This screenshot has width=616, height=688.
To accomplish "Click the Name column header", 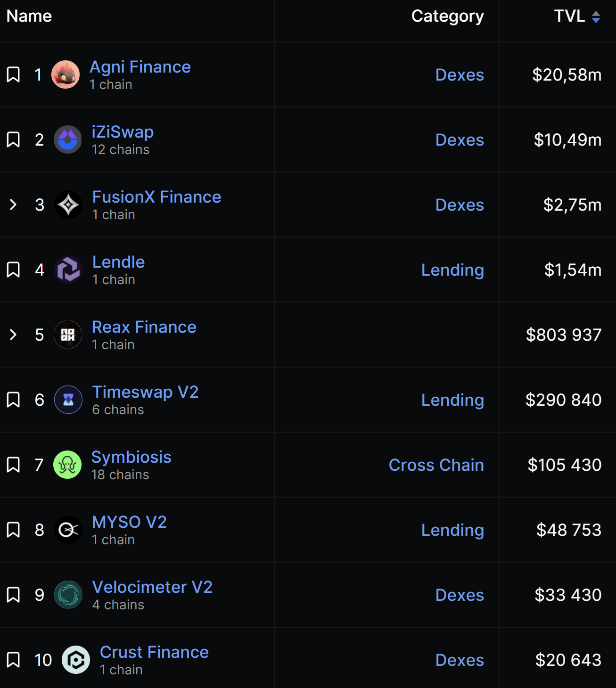I will point(29,16).
